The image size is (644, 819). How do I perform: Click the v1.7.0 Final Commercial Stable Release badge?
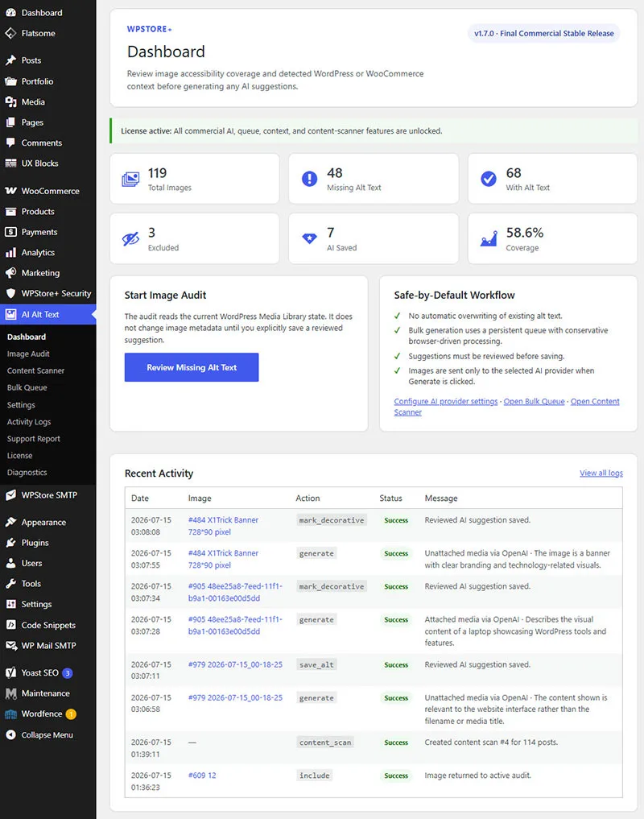point(543,33)
